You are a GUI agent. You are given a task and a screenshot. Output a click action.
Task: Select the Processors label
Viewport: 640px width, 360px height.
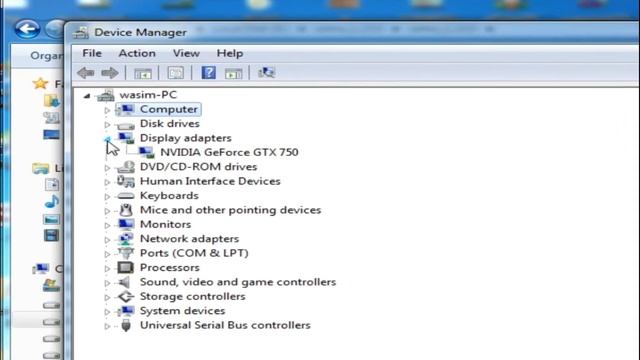click(169, 268)
